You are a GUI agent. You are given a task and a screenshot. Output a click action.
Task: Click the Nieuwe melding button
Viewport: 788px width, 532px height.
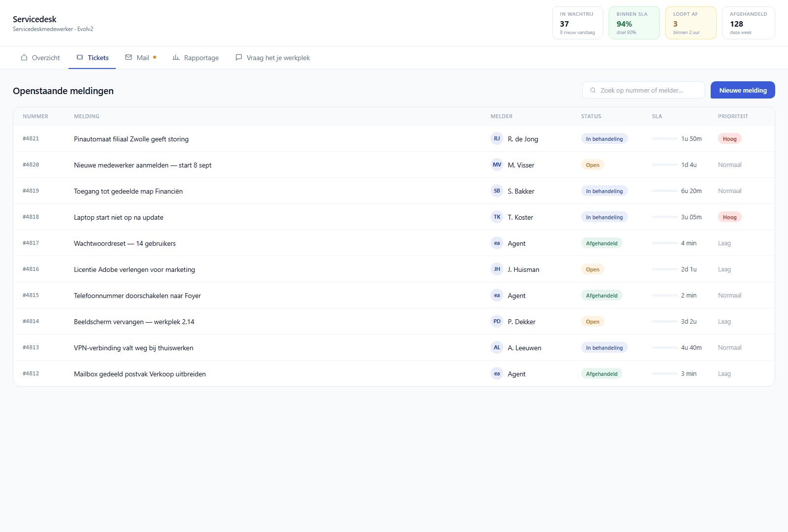[743, 90]
